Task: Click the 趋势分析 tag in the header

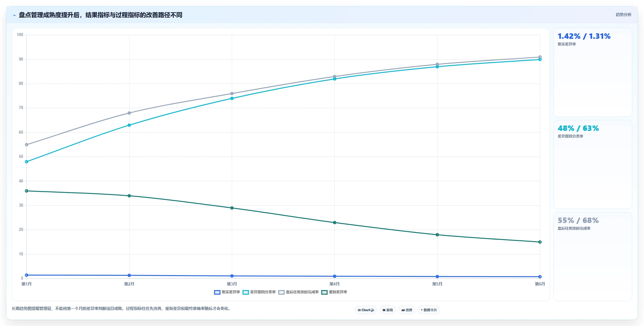Action: (x=623, y=15)
